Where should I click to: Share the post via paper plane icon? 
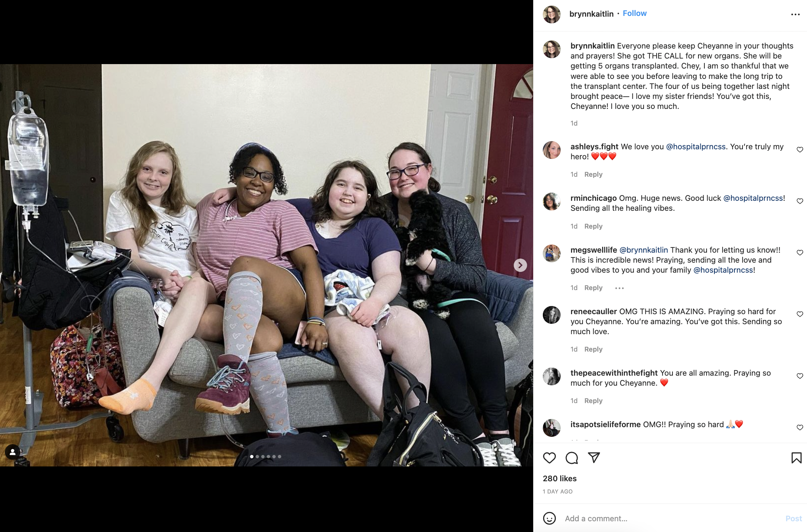pyautogui.click(x=594, y=458)
